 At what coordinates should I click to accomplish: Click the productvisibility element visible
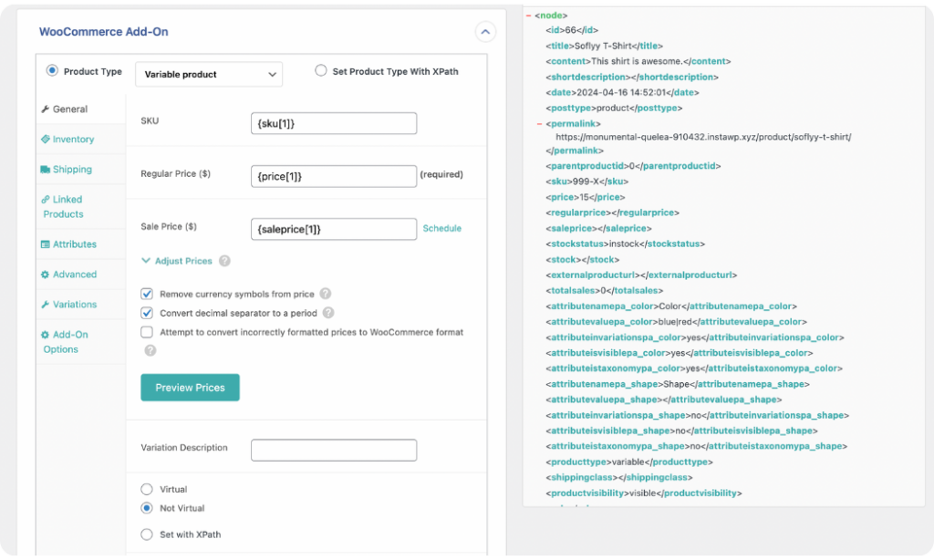click(644, 493)
